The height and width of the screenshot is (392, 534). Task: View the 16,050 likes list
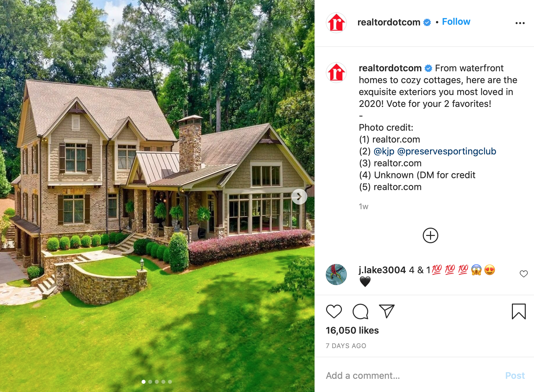coord(352,330)
